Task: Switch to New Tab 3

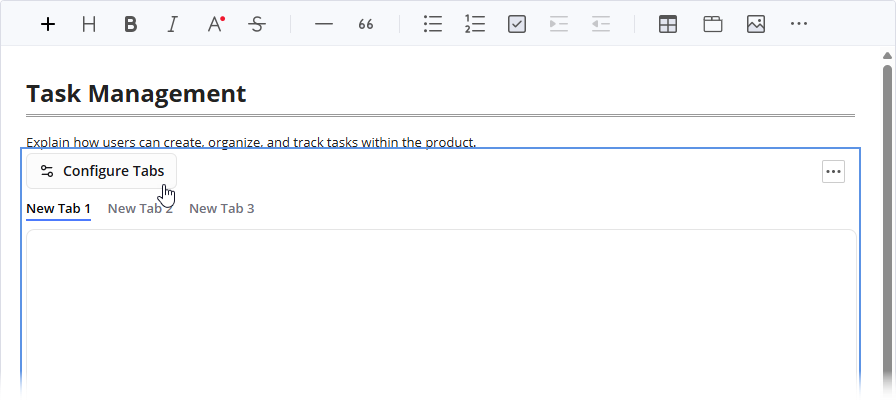Action: click(x=222, y=208)
